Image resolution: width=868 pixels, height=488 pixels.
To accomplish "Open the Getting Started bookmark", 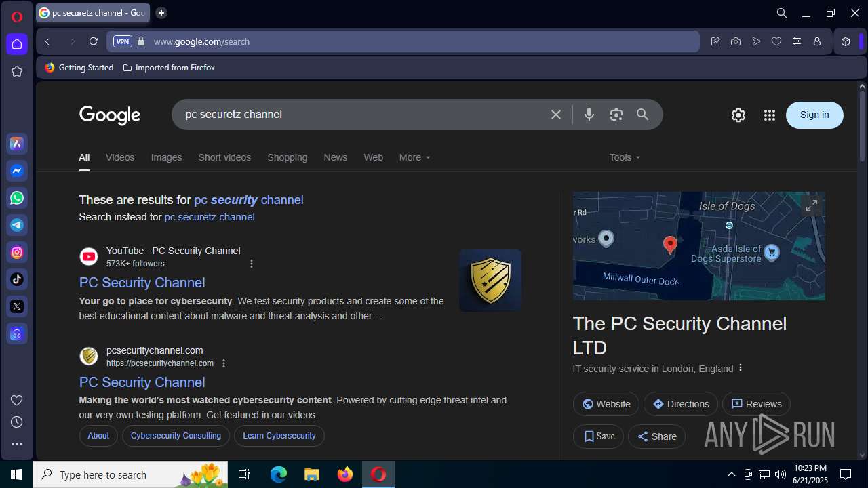I will tap(79, 68).
